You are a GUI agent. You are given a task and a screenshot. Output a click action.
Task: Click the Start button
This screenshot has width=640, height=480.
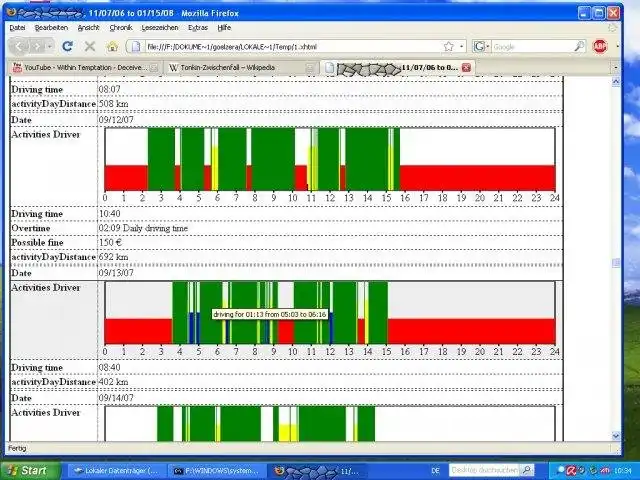[29, 471]
